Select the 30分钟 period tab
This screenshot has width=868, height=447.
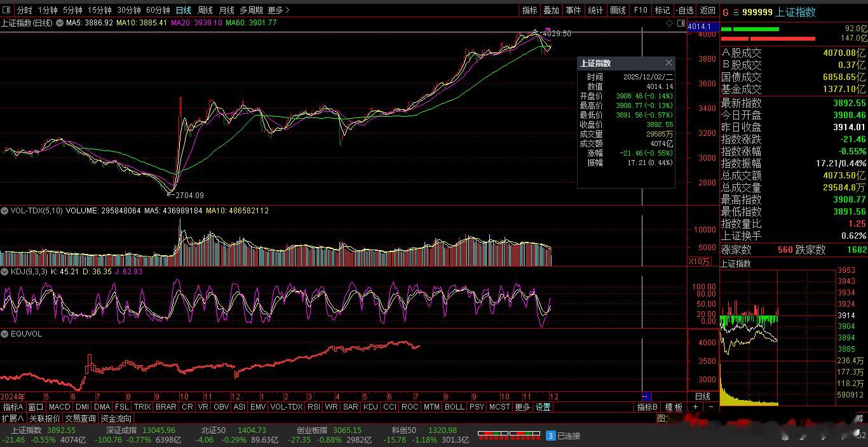(129, 10)
